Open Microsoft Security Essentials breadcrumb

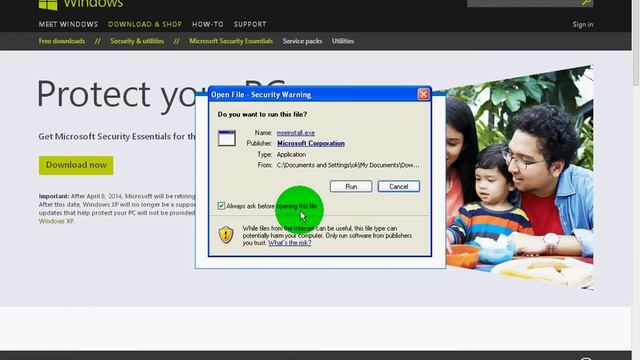[231, 41]
